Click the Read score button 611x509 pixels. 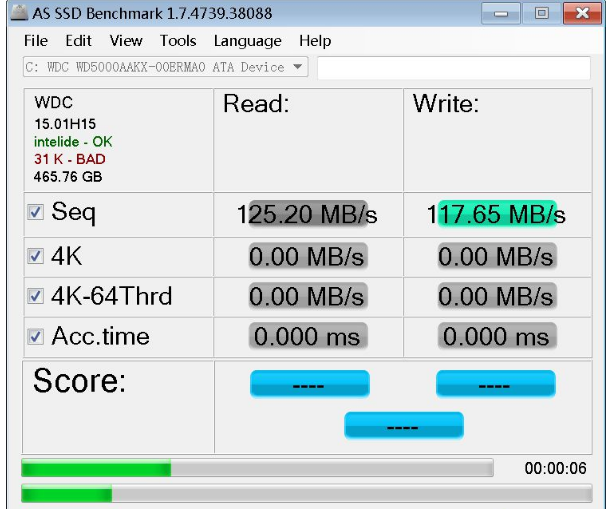tap(309, 384)
